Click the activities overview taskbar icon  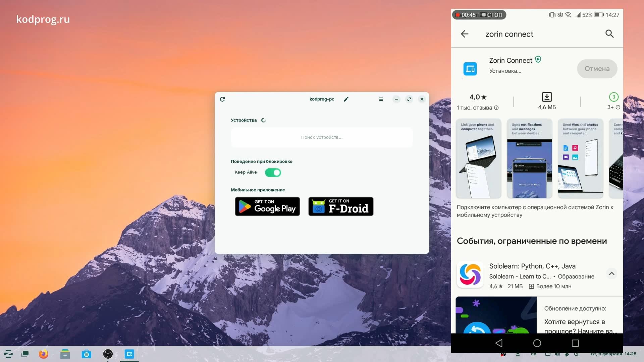pos(25,354)
